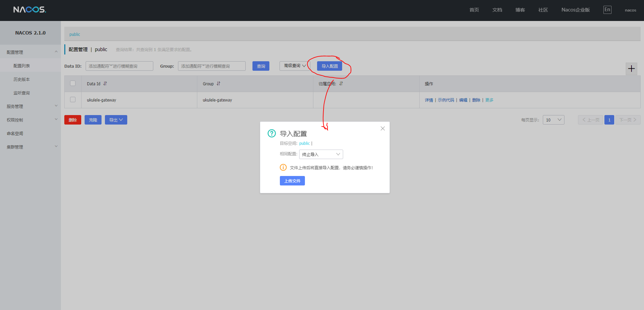This screenshot has width=644, height=310.
Task: Click the 上一页 pagination button
Action: [x=591, y=120]
